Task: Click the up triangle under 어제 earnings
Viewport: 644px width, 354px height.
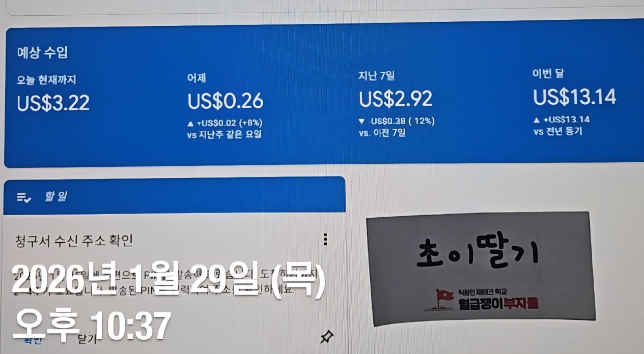Action: pyautogui.click(x=190, y=124)
